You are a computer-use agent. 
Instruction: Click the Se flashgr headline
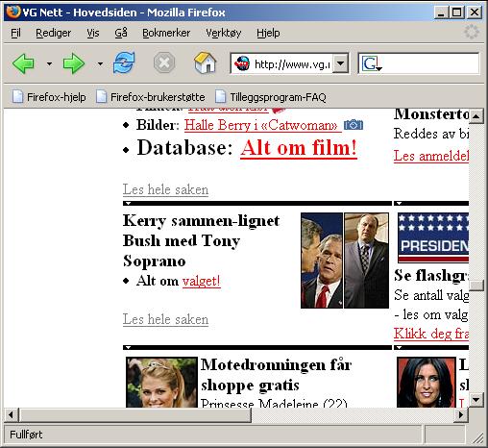pyautogui.click(x=431, y=275)
